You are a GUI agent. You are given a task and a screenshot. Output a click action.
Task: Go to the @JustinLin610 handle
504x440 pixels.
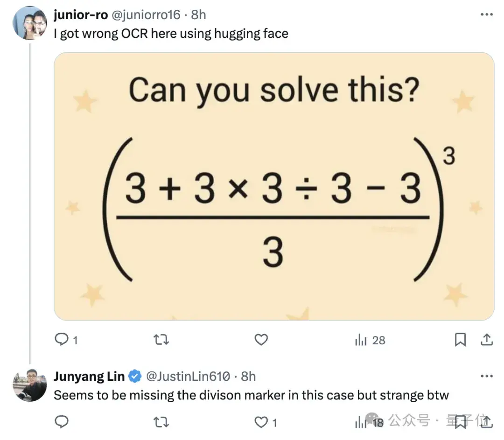click(x=188, y=376)
